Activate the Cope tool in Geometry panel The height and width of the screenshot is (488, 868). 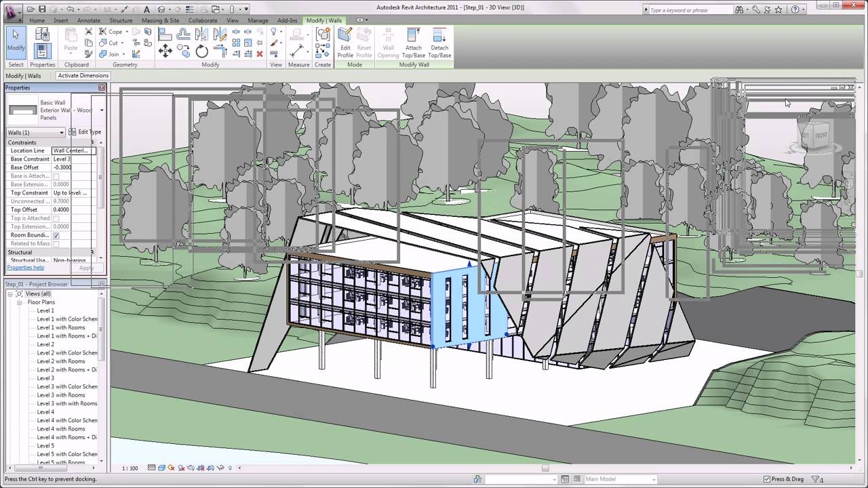113,31
